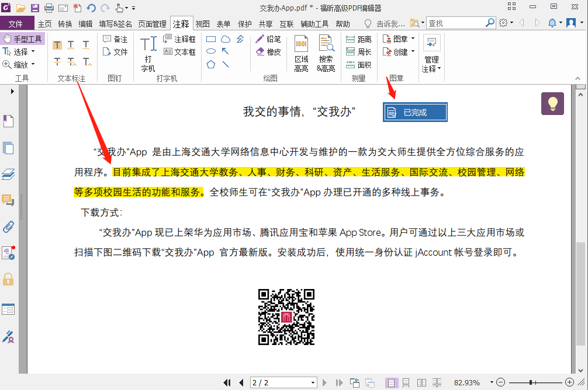Open 搜索&高亮 search and highlight
The height and width of the screenshot is (390, 588).
pos(326,53)
